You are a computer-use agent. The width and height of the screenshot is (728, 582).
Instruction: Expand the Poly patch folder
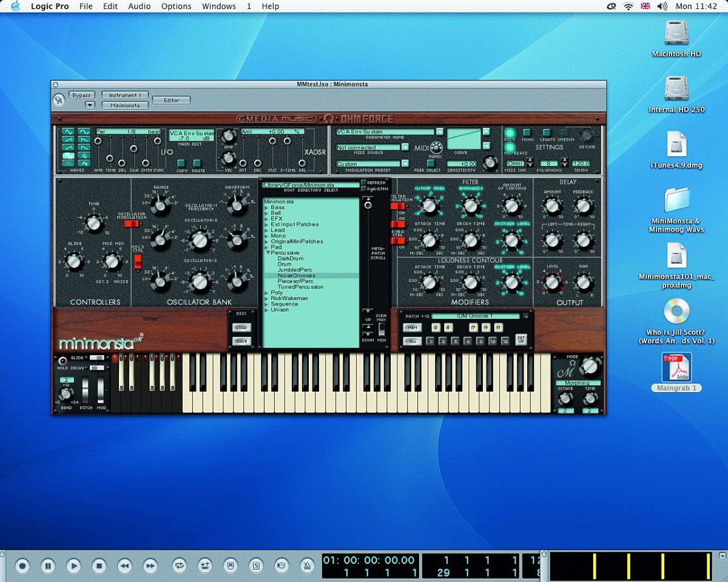(268, 293)
